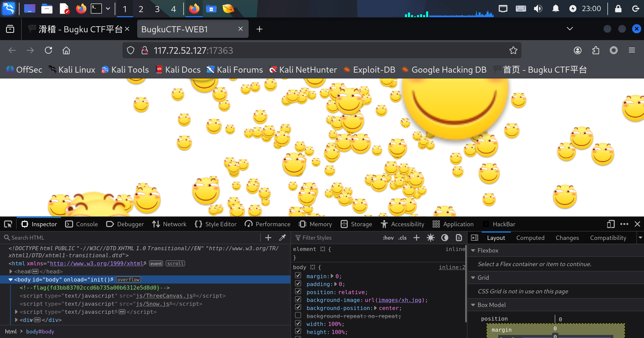Collapse the body element node

click(x=11, y=279)
